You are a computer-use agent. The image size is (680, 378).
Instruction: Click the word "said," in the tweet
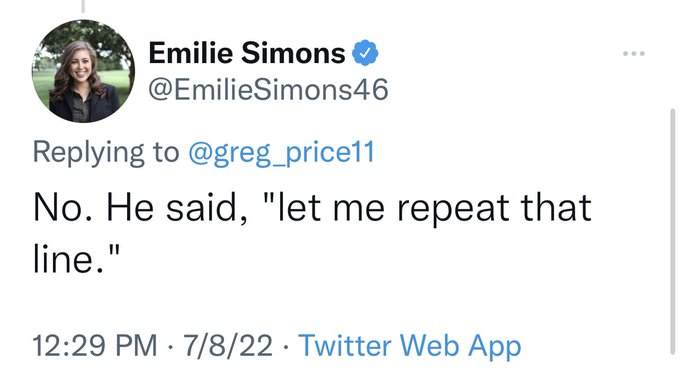point(207,208)
